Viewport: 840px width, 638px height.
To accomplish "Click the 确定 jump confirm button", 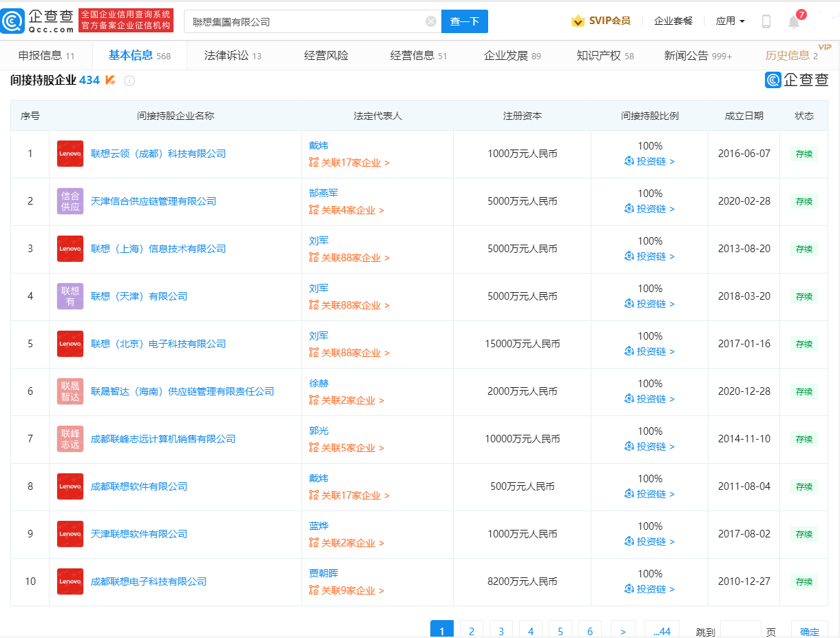I will tap(810, 630).
